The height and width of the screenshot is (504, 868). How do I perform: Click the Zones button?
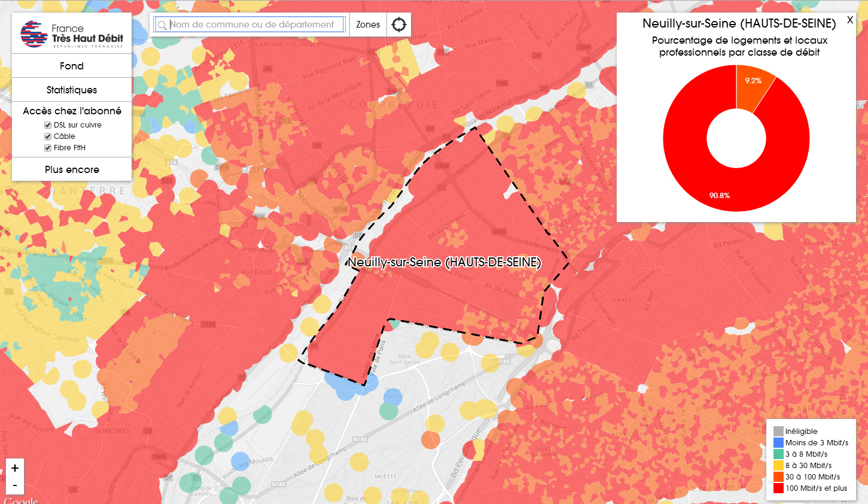click(x=368, y=25)
